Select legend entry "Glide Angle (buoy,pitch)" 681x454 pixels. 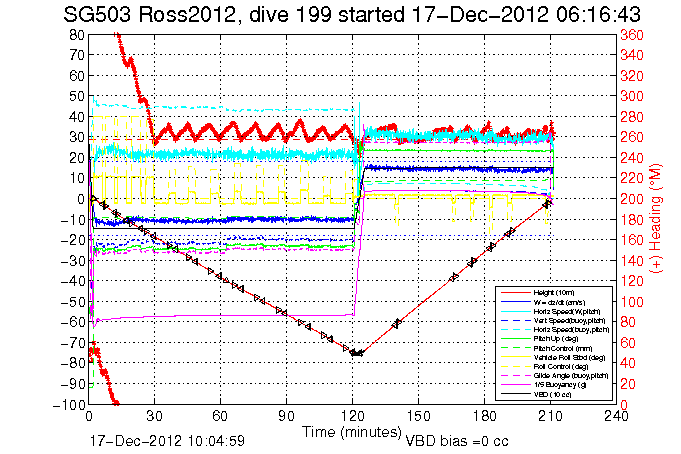[571, 376]
